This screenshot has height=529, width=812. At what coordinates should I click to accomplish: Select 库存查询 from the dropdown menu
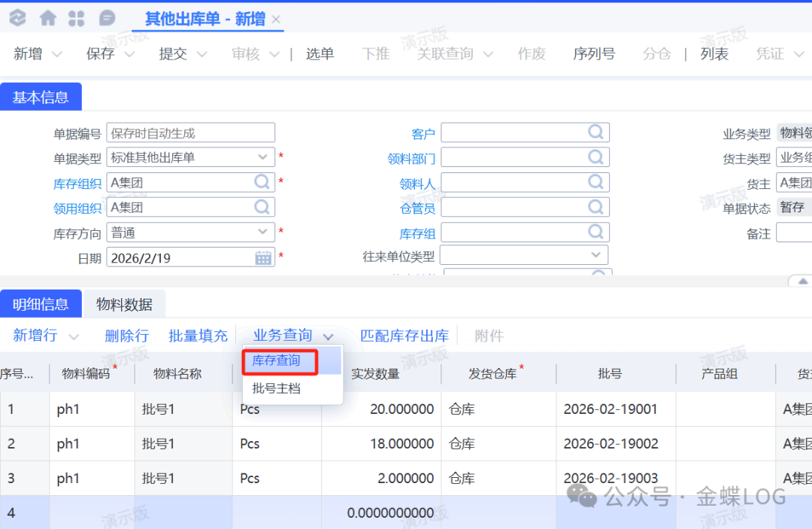point(276,361)
